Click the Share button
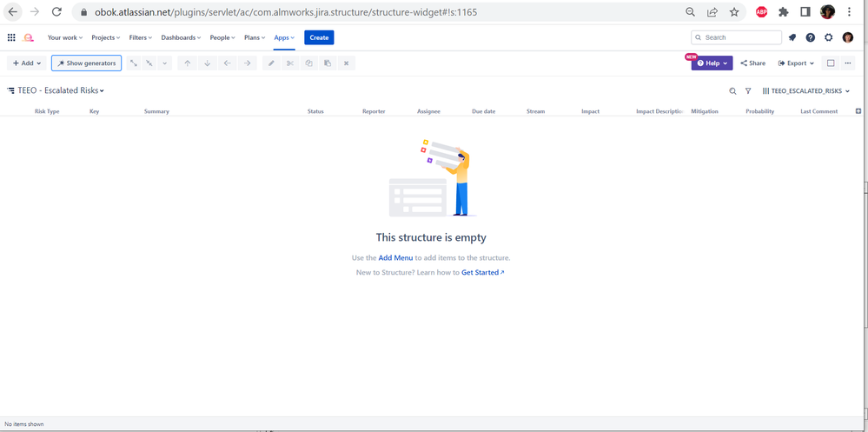 point(752,63)
